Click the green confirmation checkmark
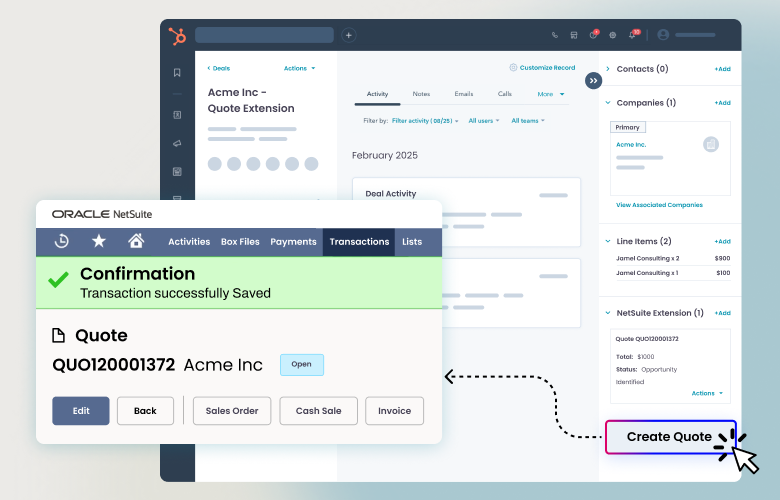The width and height of the screenshot is (780, 500). [58, 280]
